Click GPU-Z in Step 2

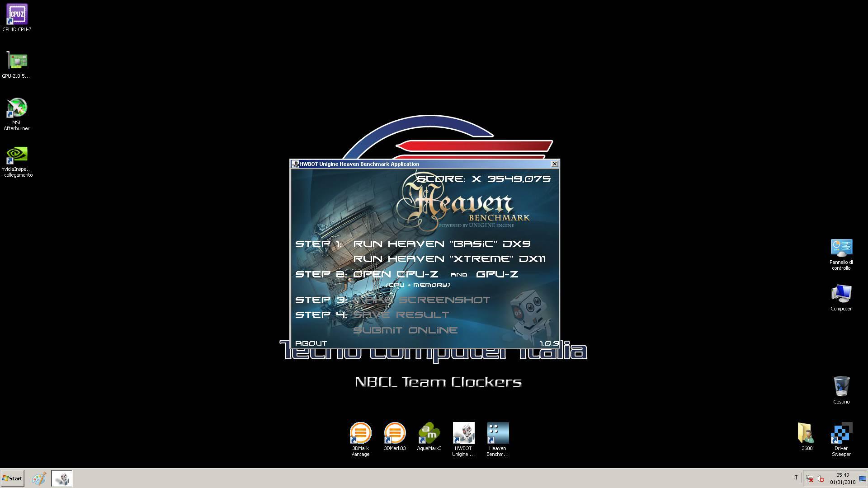click(x=497, y=274)
